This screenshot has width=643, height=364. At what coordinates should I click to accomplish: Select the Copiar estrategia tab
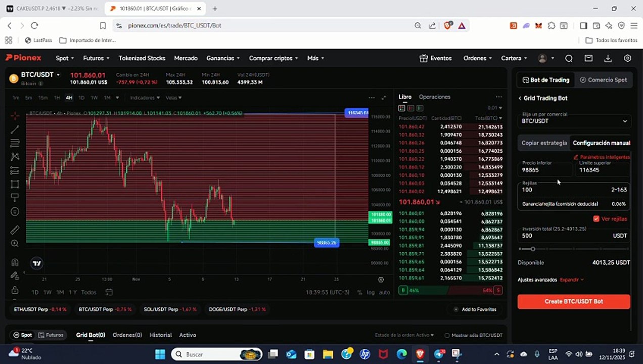(544, 143)
